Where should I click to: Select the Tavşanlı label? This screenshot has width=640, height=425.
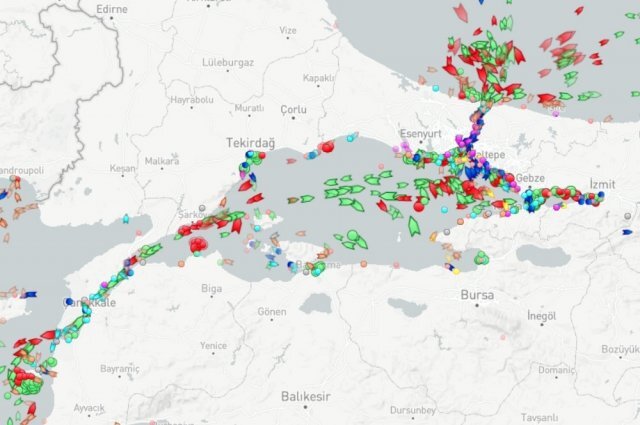[539, 418]
